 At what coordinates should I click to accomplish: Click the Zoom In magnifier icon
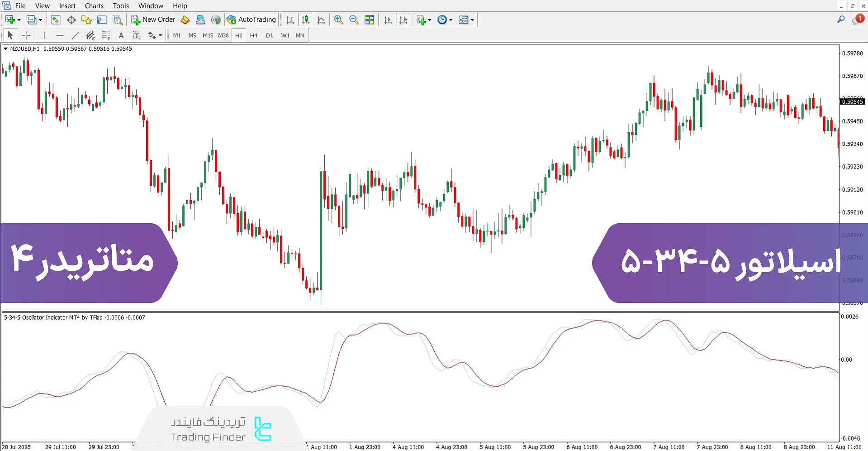click(338, 19)
